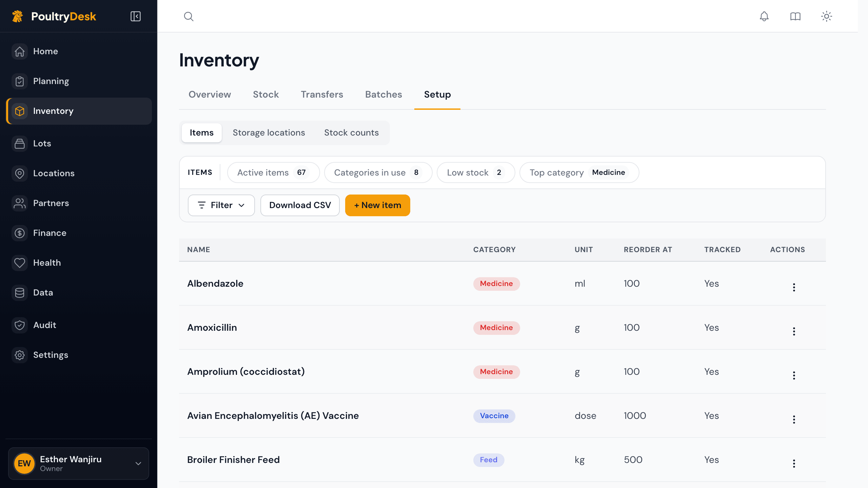Viewport: 868px width, 488px height.
Task: Switch to the Batches tab
Action: (383, 95)
